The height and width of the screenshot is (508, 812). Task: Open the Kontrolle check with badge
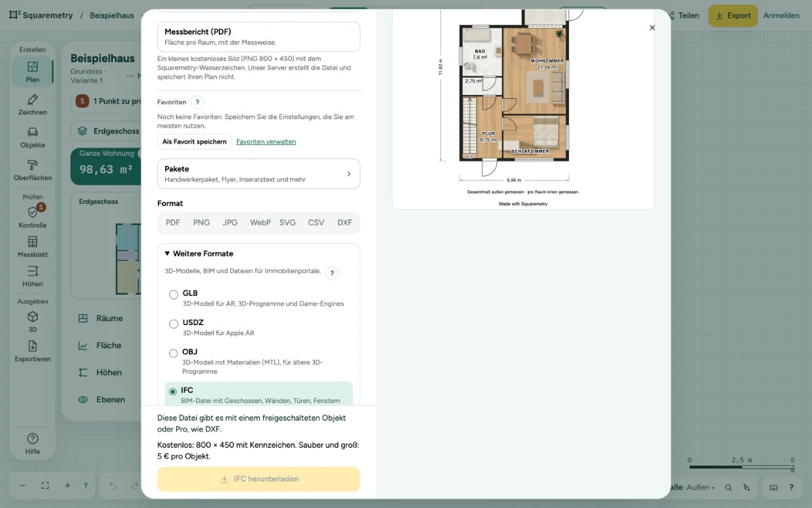coord(32,217)
